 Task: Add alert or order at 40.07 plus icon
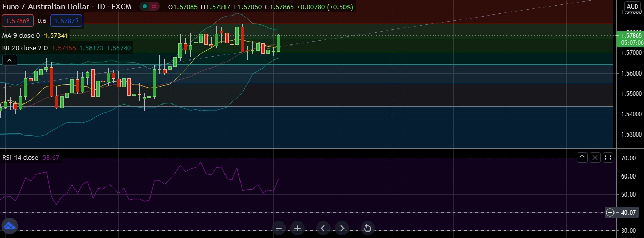coord(610,212)
